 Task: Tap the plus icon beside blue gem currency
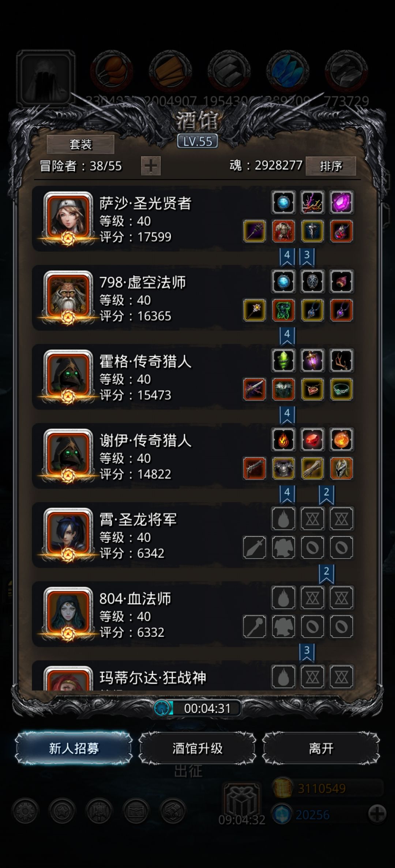(377, 814)
